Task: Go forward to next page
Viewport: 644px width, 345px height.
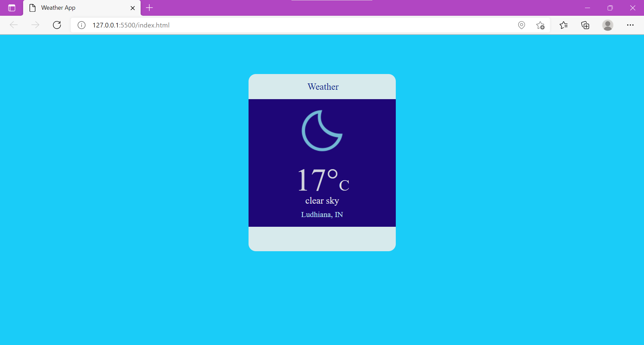Action: [x=35, y=25]
